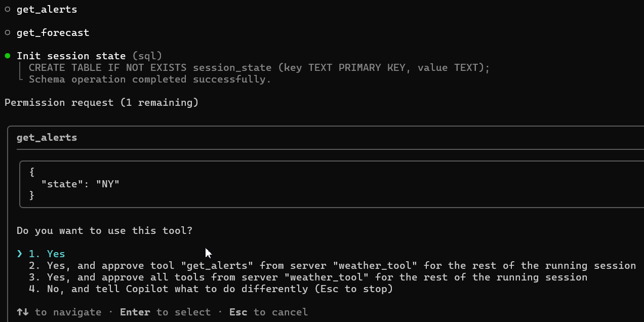The height and width of the screenshot is (322, 644).
Task: Click the "Do you want to use this tool?" prompt
Action: pos(104,230)
